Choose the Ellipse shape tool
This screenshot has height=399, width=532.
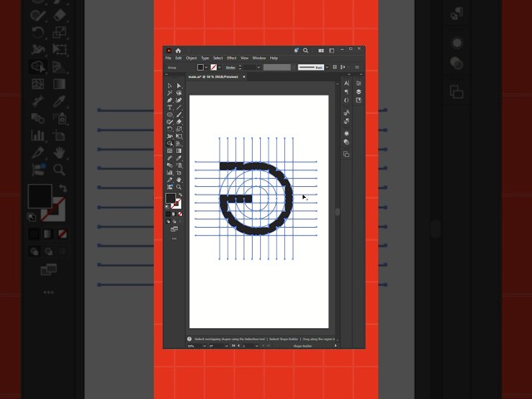pos(170,115)
